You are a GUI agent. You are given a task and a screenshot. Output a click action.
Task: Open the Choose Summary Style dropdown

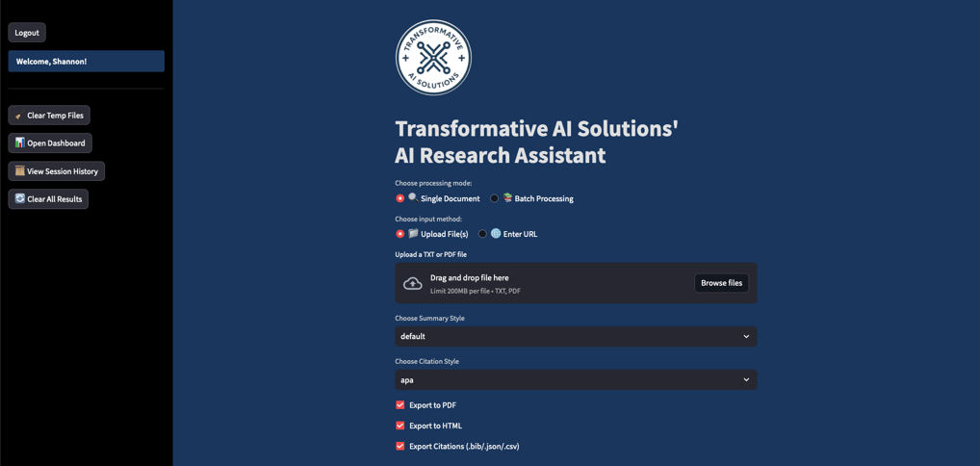(x=576, y=336)
